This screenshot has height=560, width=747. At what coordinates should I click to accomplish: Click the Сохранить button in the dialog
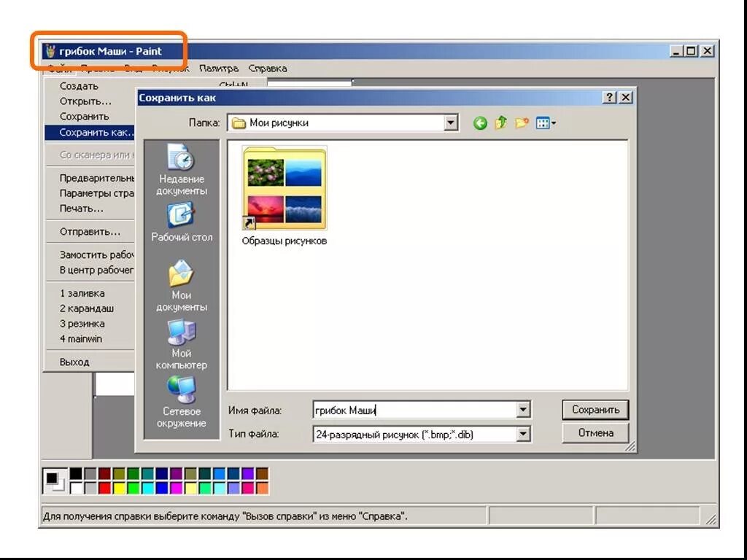(595, 410)
